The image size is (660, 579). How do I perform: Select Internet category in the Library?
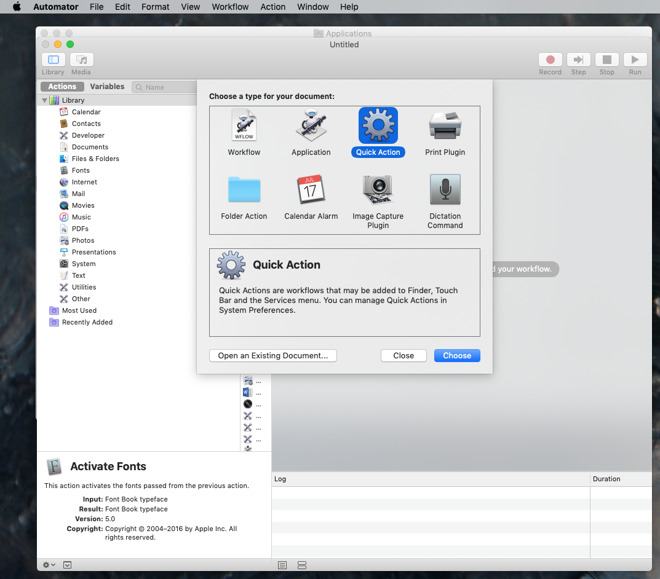point(84,182)
